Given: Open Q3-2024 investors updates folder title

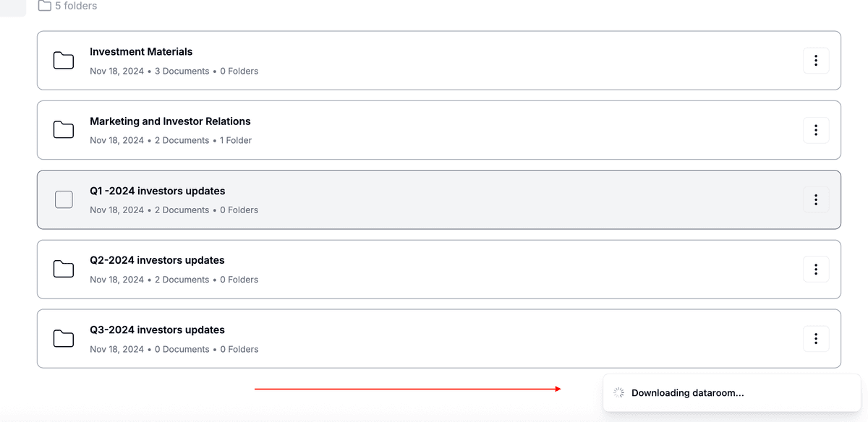Looking at the screenshot, I should [157, 330].
